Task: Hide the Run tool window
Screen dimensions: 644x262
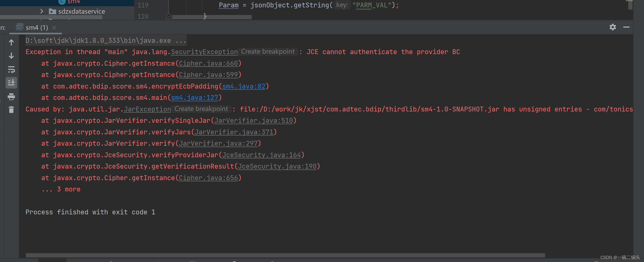Action: (626, 28)
